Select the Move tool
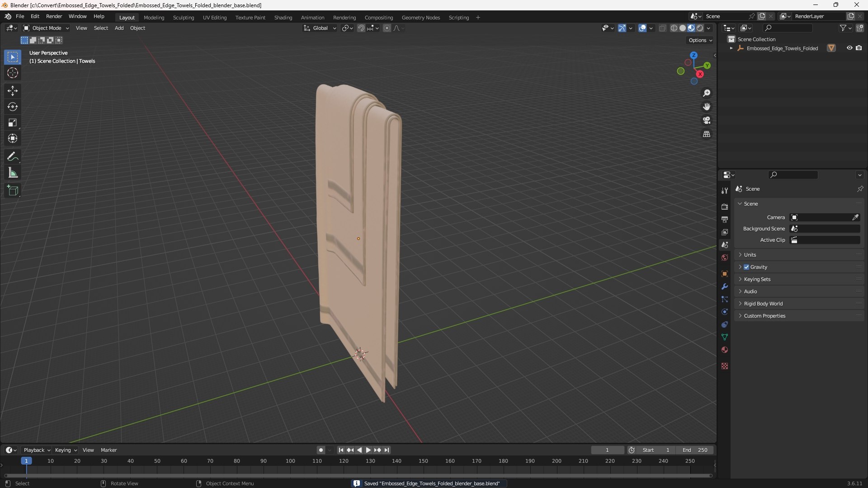Image resolution: width=868 pixels, height=488 pixels. pyautogui.click(x=13, y=91)
